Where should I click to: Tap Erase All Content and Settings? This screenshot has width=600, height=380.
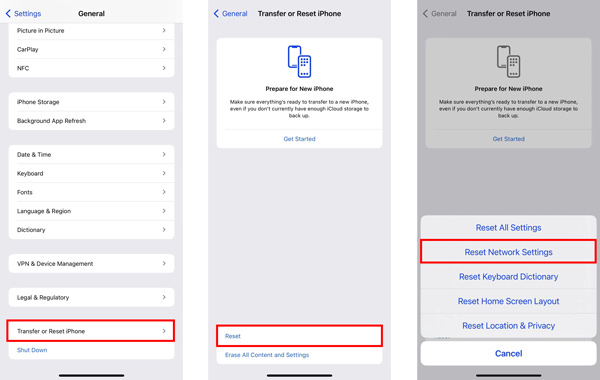267,355
